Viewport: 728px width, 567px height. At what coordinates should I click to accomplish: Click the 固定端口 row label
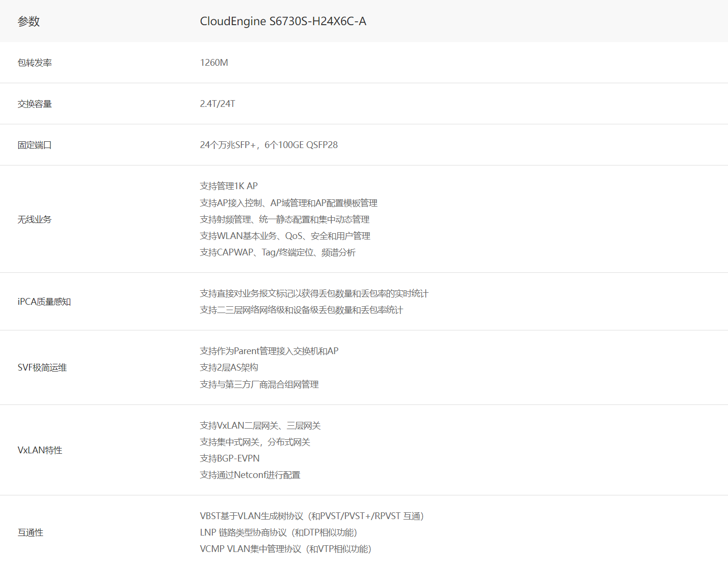34,145
